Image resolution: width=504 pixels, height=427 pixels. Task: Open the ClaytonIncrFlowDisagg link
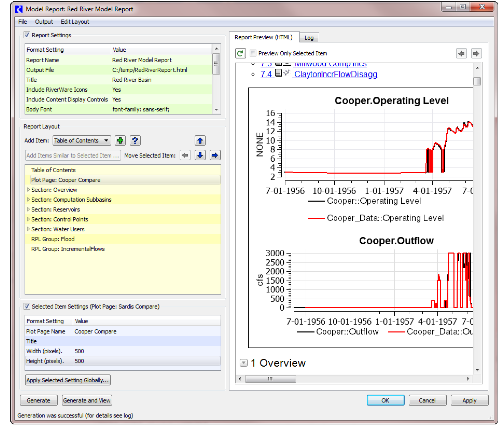pyautogui.click(x=335, y=74)
